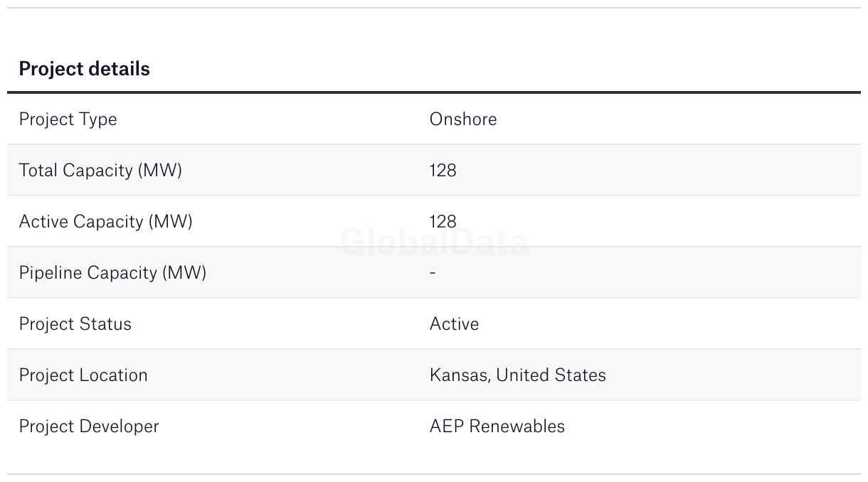This screenshot has width=868, height=482.
Task: Click the 128 value for Active Capacity
Action: (x=443, y=222)
